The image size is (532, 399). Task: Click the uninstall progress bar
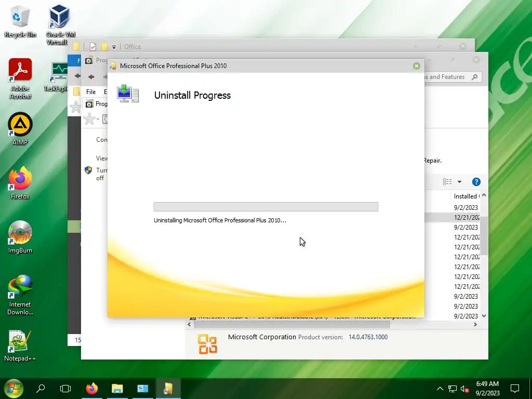point(265,207)
